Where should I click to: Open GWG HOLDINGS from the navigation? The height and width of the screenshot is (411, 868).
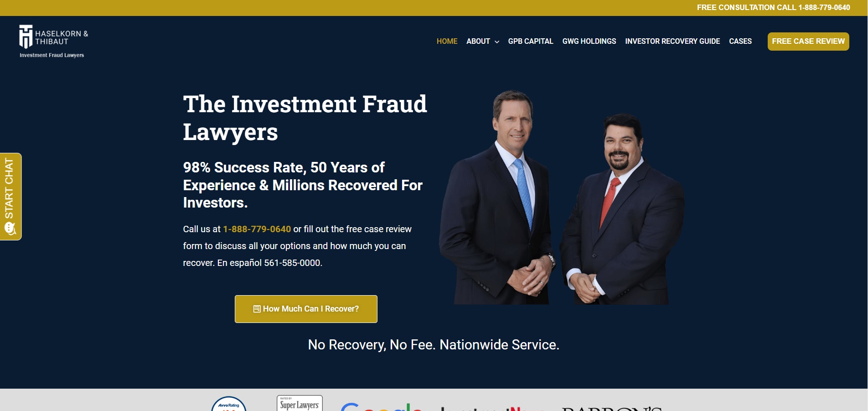click(589, 41)
